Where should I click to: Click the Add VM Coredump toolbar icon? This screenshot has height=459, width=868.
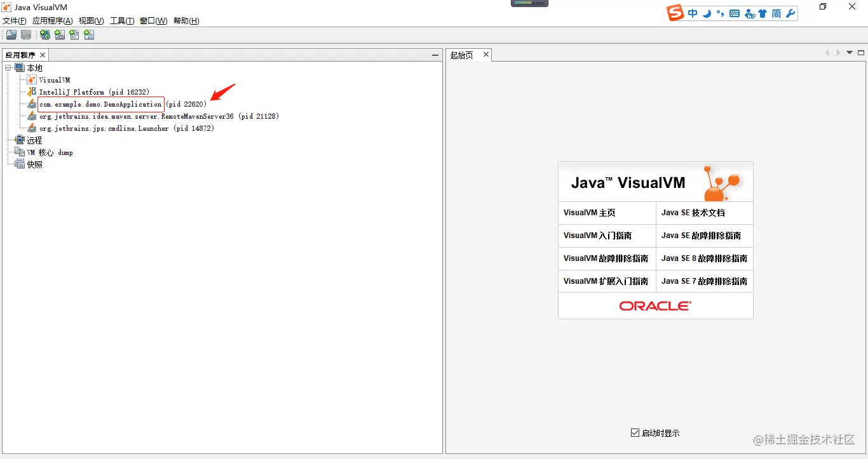click(74, 35)
